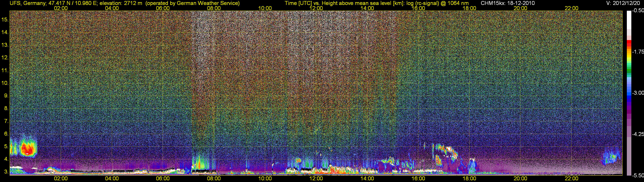Image resolution: width=644 pixels, height=182 pixels.
Task: Click the 18:00 label on the top time axis
Action: tap(469, 8)
